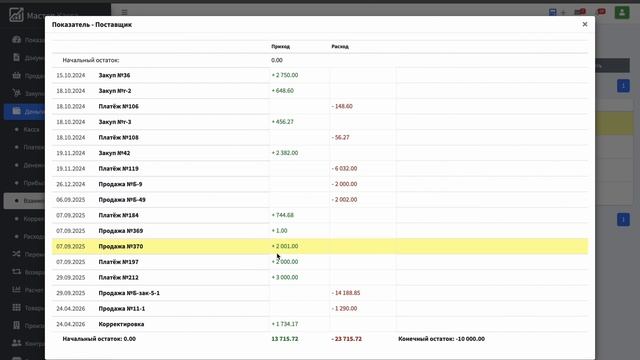Select the -14 188.85 expense amount
Screen dimensions: 640x360
pos(346,293)
